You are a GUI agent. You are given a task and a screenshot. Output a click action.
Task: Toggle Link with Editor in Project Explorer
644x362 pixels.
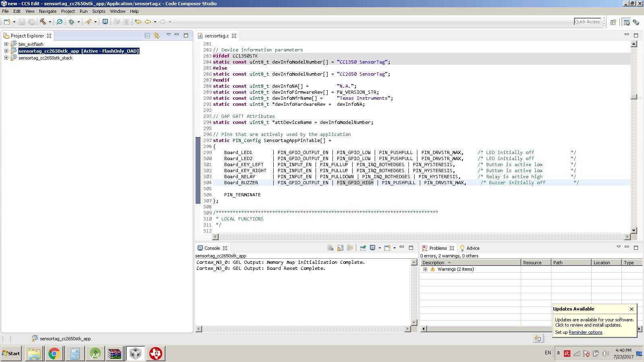(x=157, y=36)
